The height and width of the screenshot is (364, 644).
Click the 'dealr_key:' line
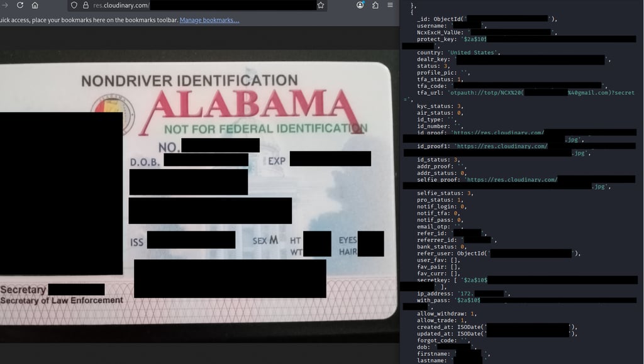pyautogui.click(x=513, y=60)
